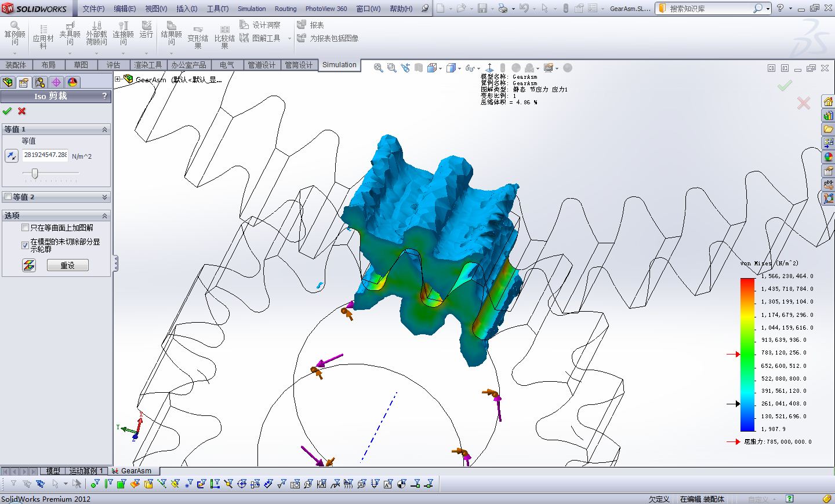The height and width of the screenshot is (504, 835).
Task: Click the Zoom to Area icon
Action: point(391,68)
